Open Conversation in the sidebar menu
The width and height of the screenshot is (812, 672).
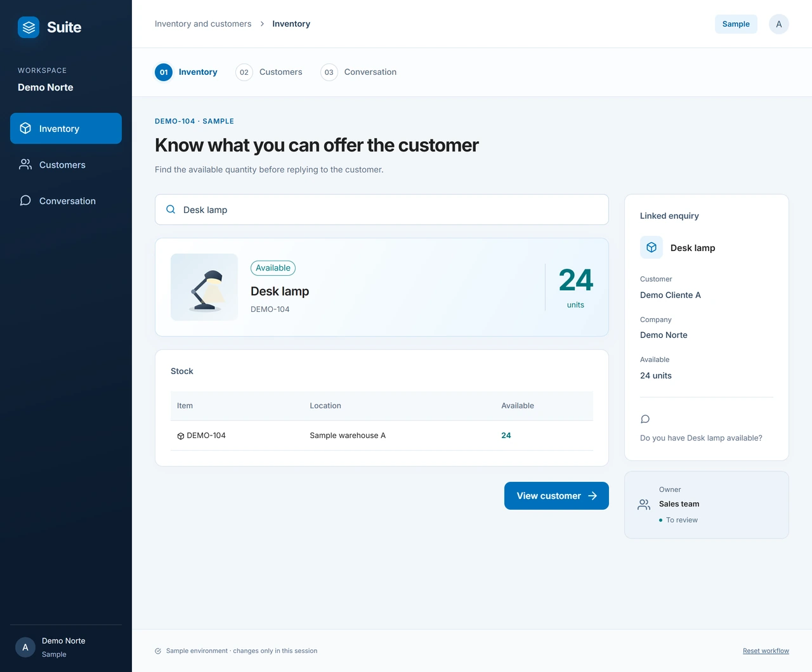point(66,201)
